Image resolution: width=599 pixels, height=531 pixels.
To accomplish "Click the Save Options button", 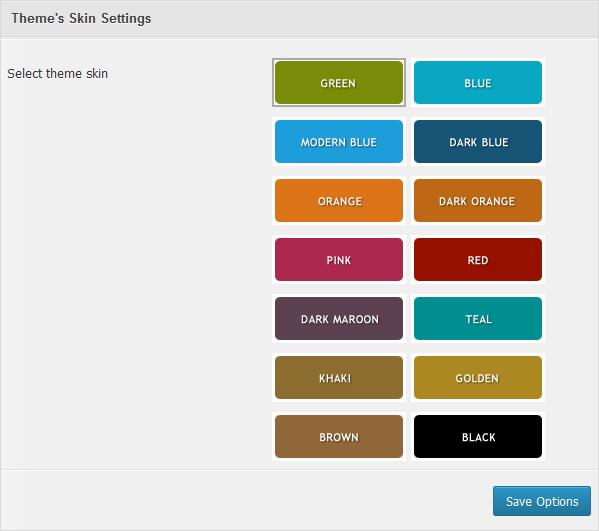I will point(542,501).
